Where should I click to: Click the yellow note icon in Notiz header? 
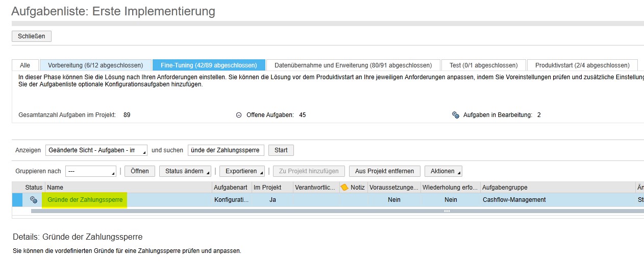click(344, 188)
